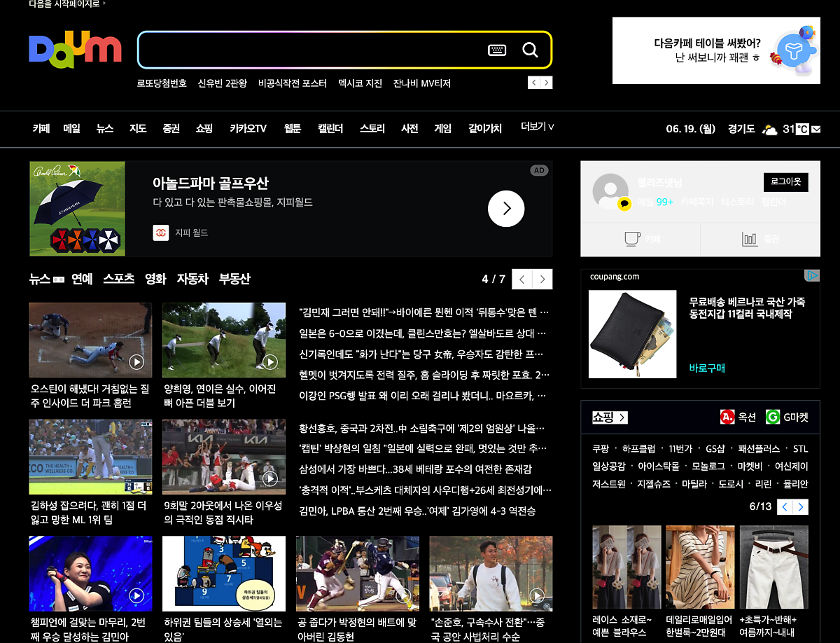Open the 99+ mail count
The width and height of the screenshot is (840, 643).
pos(664,202)
